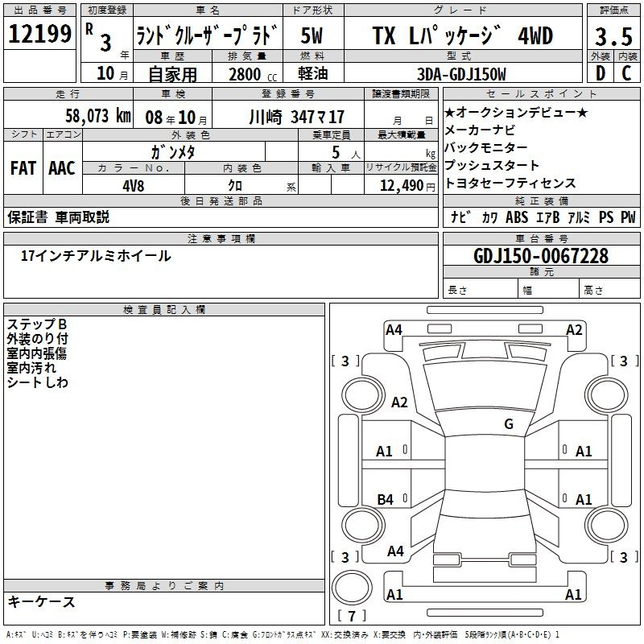Click the 軽油 fuel type value

(x=313, y=74)
